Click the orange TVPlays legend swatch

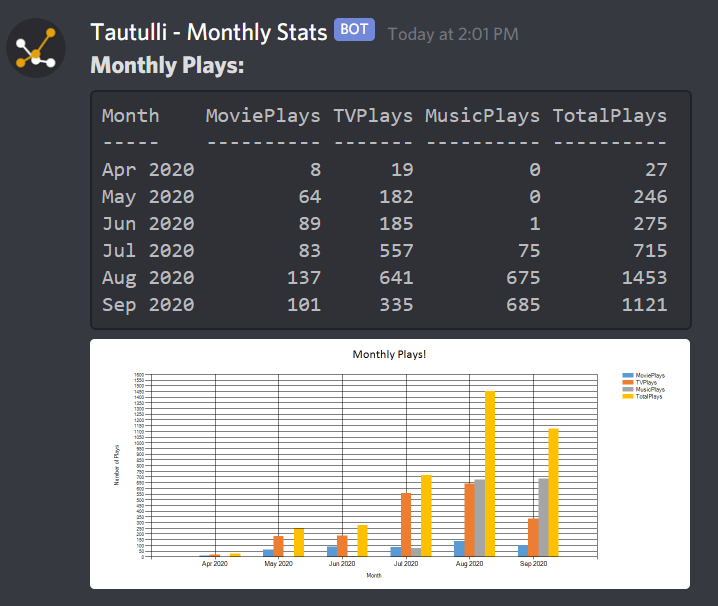627,382
